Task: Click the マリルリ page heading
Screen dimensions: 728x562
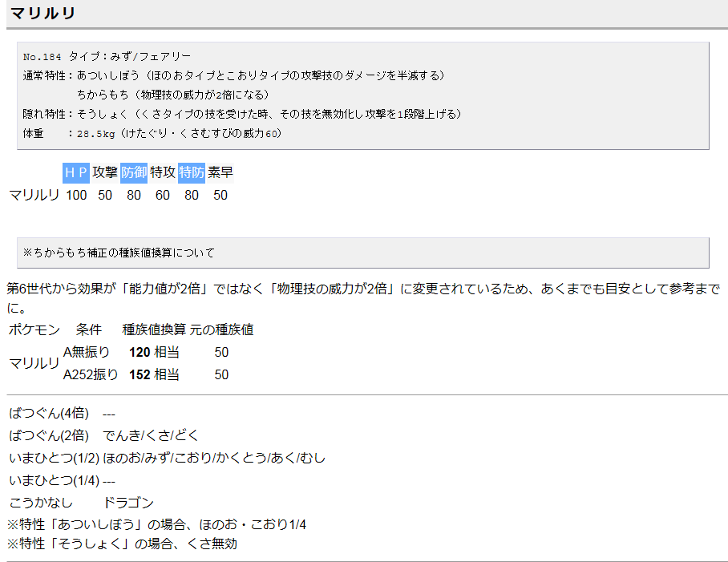Action: tap(42, 13)
